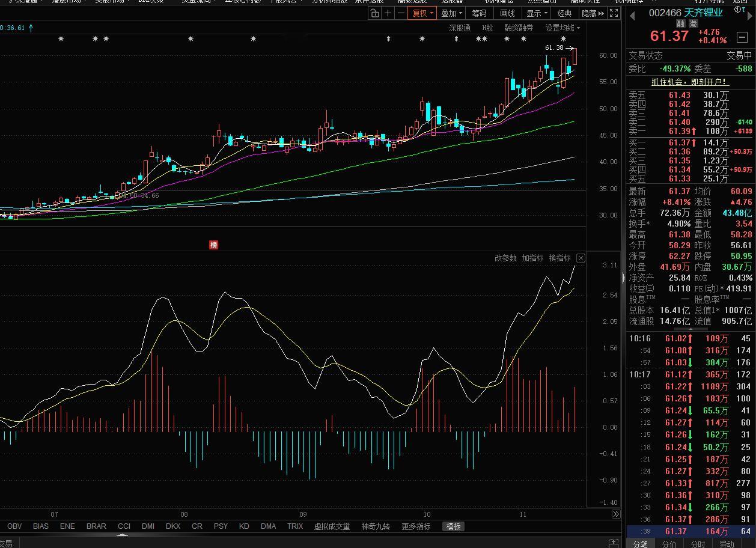
Task: Select the DMA indicator tab
Action: (x=268, y=526)
